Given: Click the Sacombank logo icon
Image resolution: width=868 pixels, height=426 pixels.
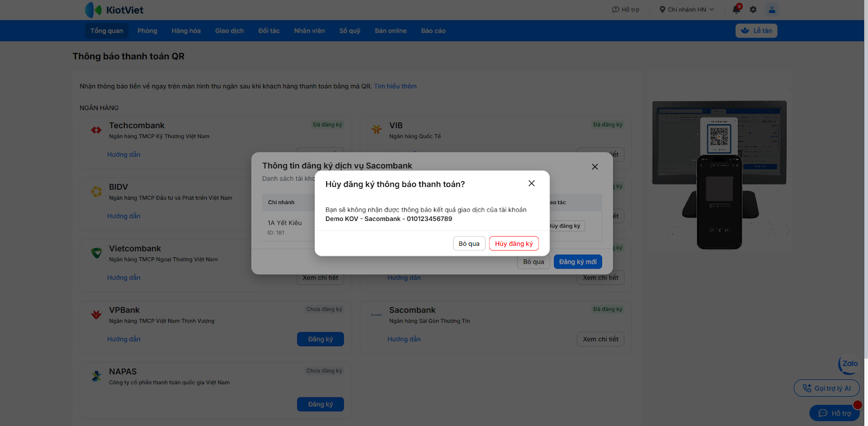Looking at the screenshot, I should point(376,315).
